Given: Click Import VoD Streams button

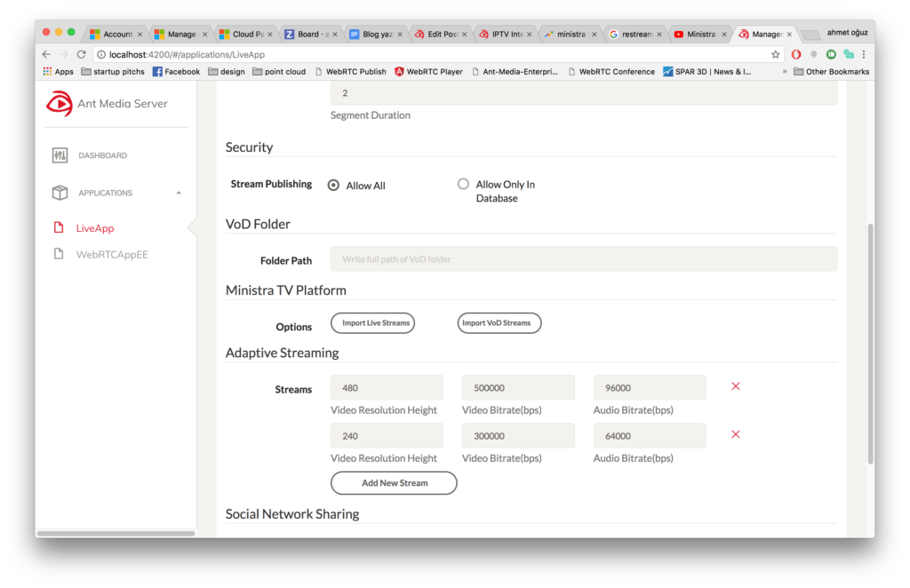Looking at the screenshot, I should 499,323.
